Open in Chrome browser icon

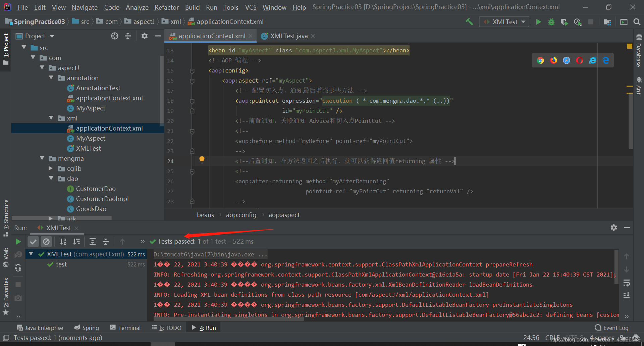pyautogui.click(x=540, y=60)
